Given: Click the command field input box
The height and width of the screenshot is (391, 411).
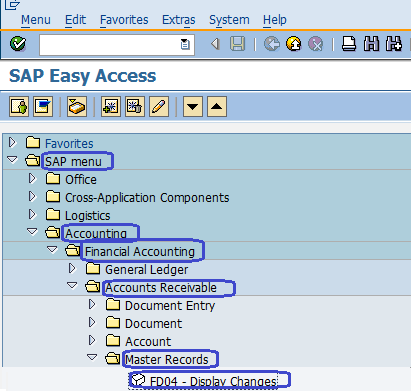Looking at the screenshot, I should click(x=117, y=44).
